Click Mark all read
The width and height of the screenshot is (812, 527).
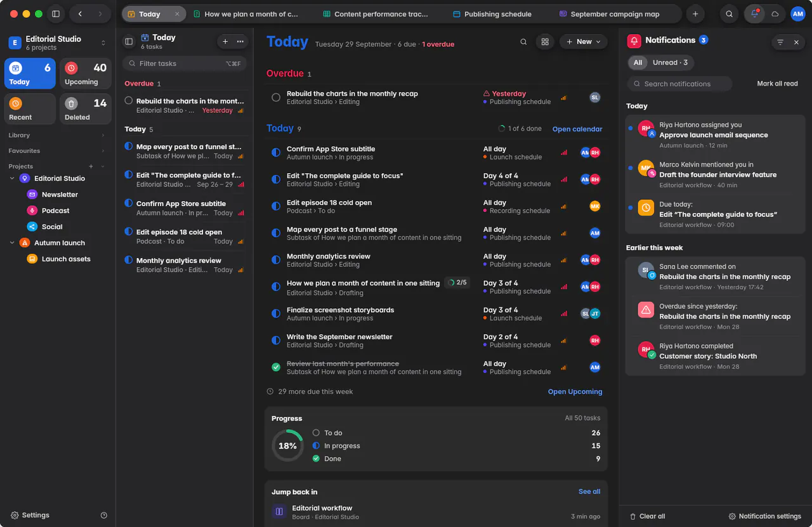coord(777,84)
